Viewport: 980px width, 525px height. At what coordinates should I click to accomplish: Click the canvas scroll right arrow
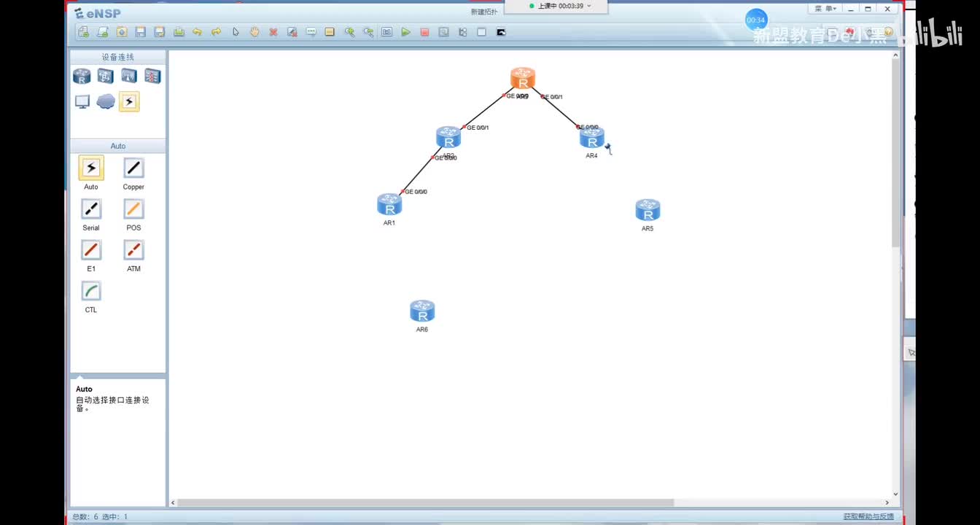pos(887,502)
